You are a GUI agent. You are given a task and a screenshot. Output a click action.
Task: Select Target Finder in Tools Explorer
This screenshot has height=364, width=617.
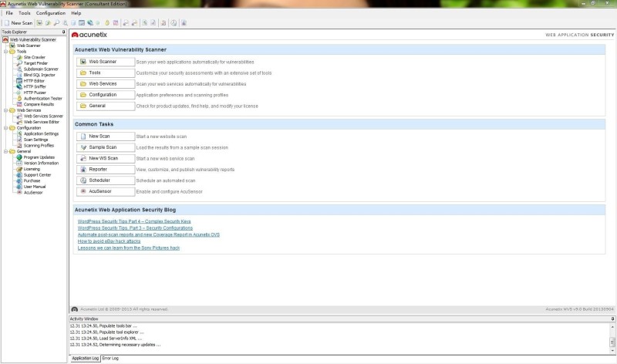pos(35,62)
